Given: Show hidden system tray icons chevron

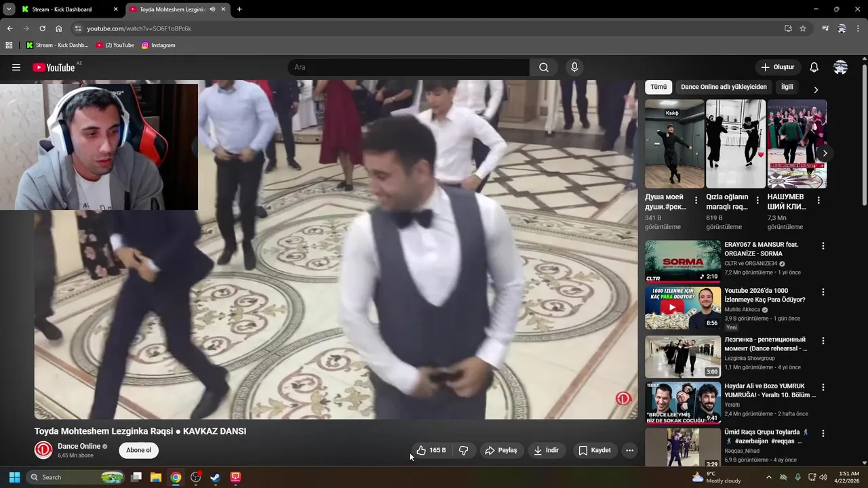Looking at the screenshot, I should pos(768,477).
